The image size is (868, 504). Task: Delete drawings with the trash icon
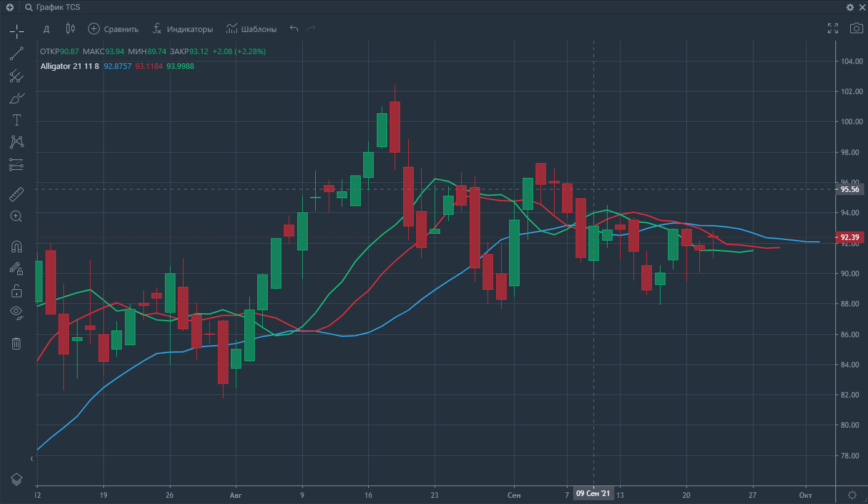(17, 343)
